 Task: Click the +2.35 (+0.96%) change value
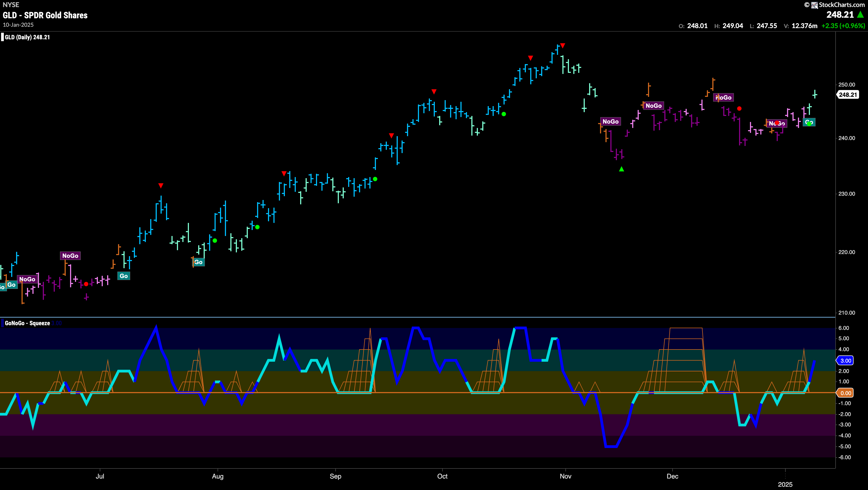tap(843, 26)
